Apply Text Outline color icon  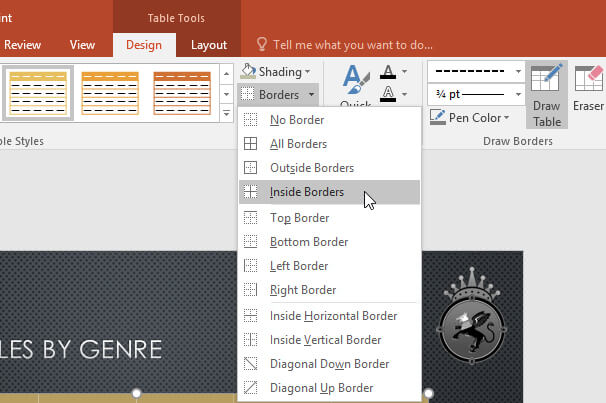pyautogui.click(x=388, y=94)
